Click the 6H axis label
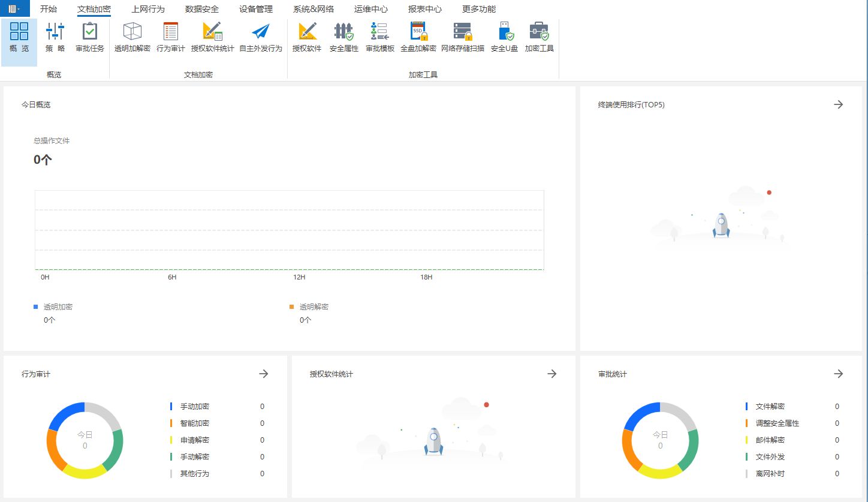 172,278
